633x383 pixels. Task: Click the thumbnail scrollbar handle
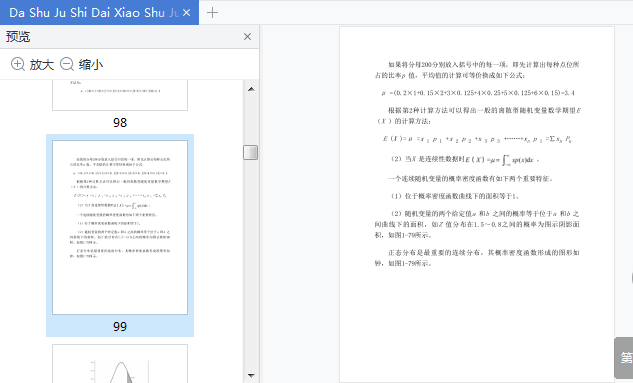[x=251, y=152]
